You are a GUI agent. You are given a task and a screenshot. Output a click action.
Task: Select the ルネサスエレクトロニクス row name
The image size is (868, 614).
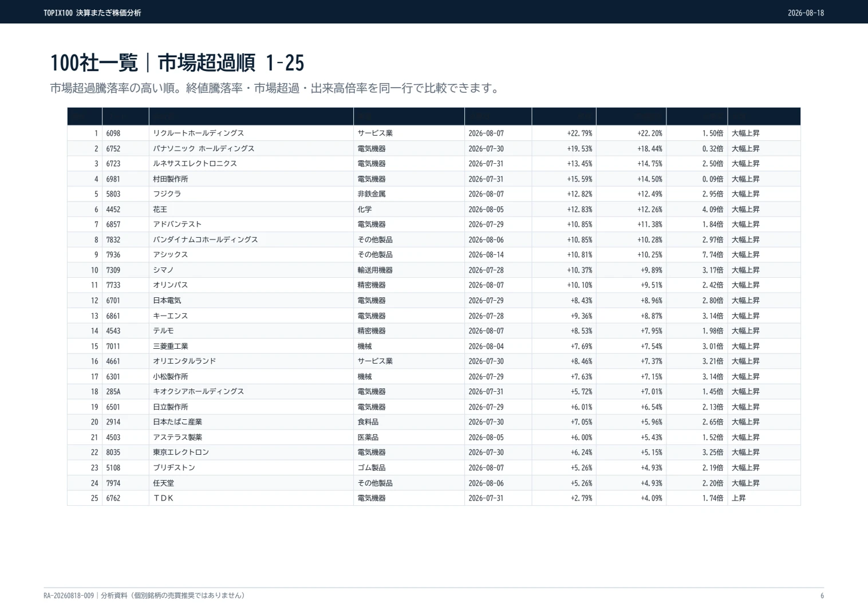pyautogui.click(x=195, y=164)
